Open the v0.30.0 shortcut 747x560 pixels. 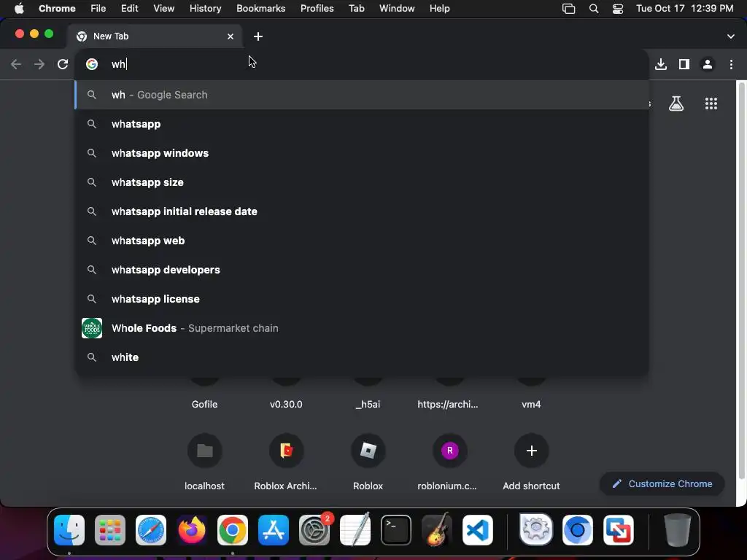pyautogui.click(x=286, y=404)
